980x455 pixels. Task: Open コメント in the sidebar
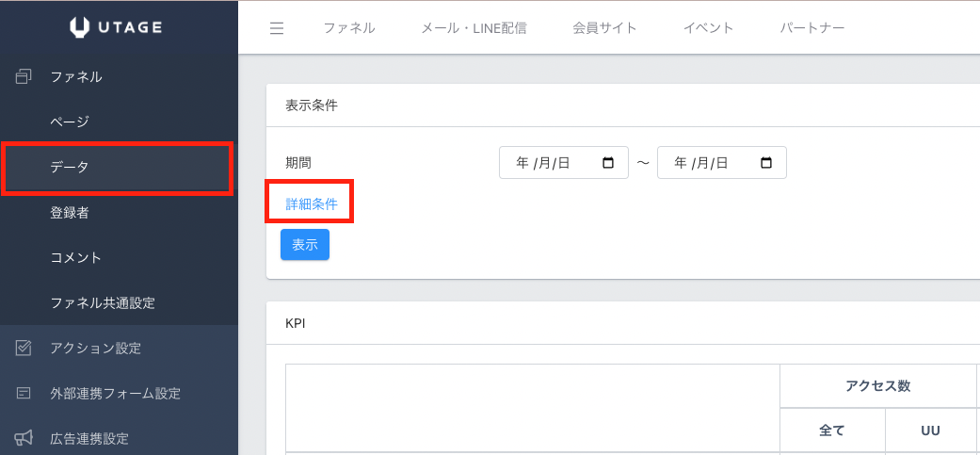coord(76,258)
